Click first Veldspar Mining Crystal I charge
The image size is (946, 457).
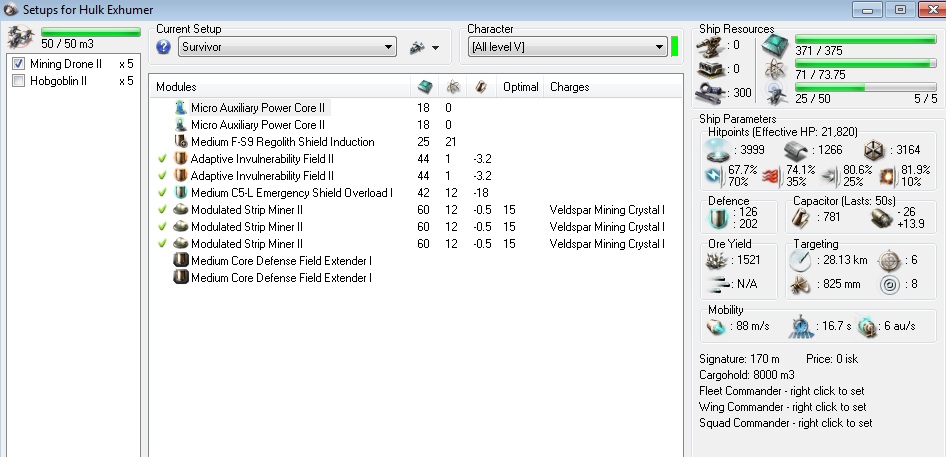tap(607, 209)
